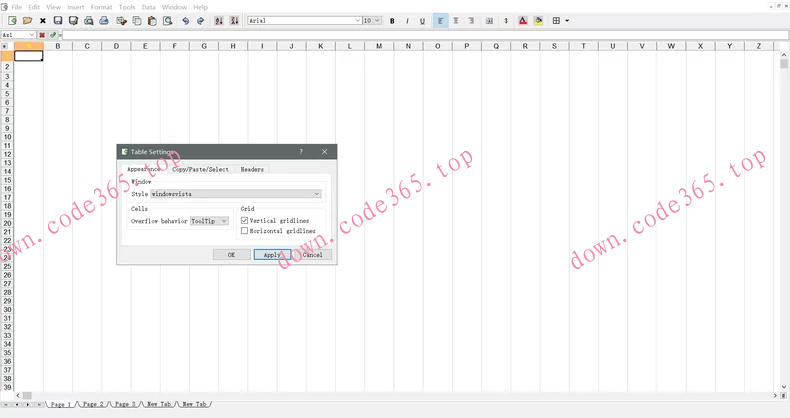The width and height of the screenshot is (790, 418).
Task: Select row header 30
Action: pos(7,310)
